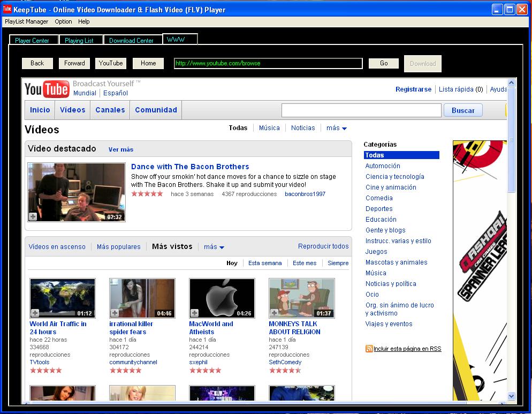Click the vertical scrollbar down arrow

point(511,396)
